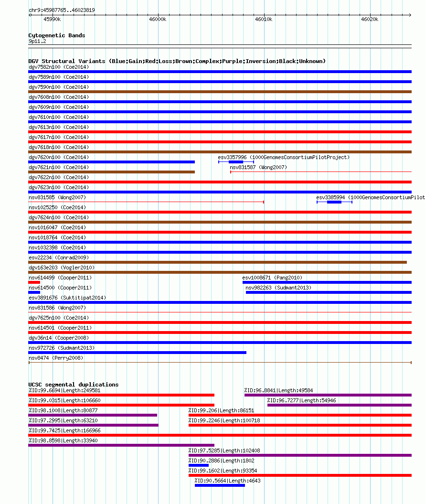
Task: Open the nsv614499 (Cooper2011) variant label
Action: point(60,278)
